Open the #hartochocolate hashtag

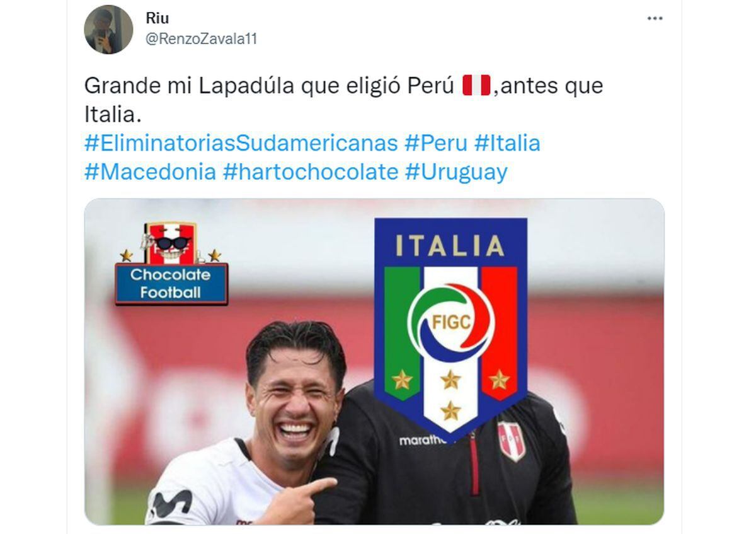(311, 171)
